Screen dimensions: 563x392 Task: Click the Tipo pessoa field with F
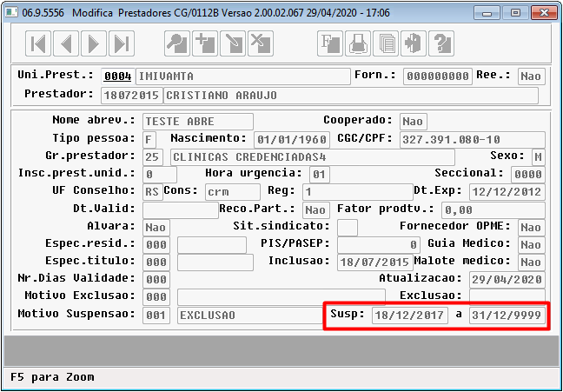149,139
